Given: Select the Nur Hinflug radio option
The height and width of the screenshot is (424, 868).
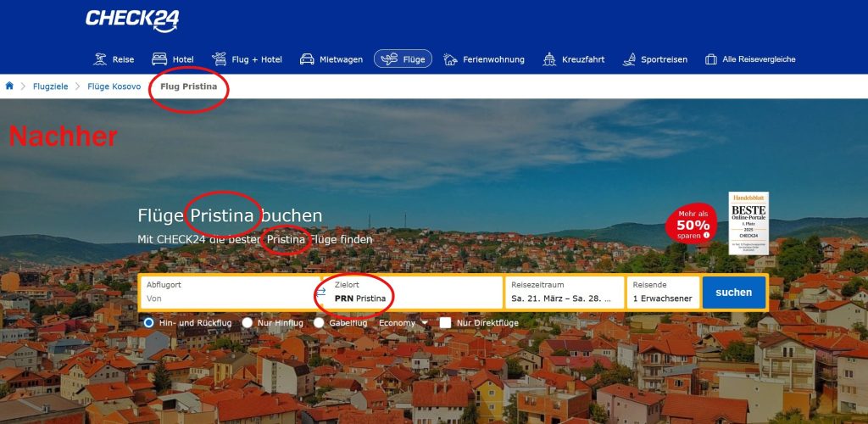Looking at the screenshot, I should click(x=248, y=323).
